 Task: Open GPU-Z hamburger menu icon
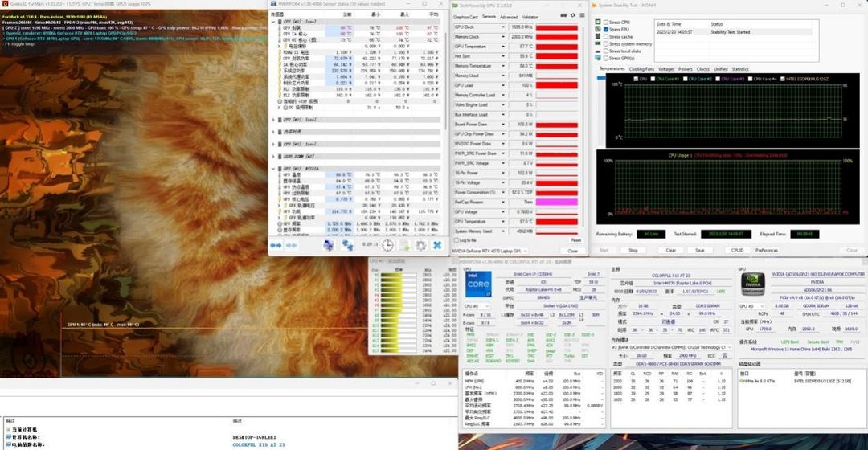(x=582, y=15)
